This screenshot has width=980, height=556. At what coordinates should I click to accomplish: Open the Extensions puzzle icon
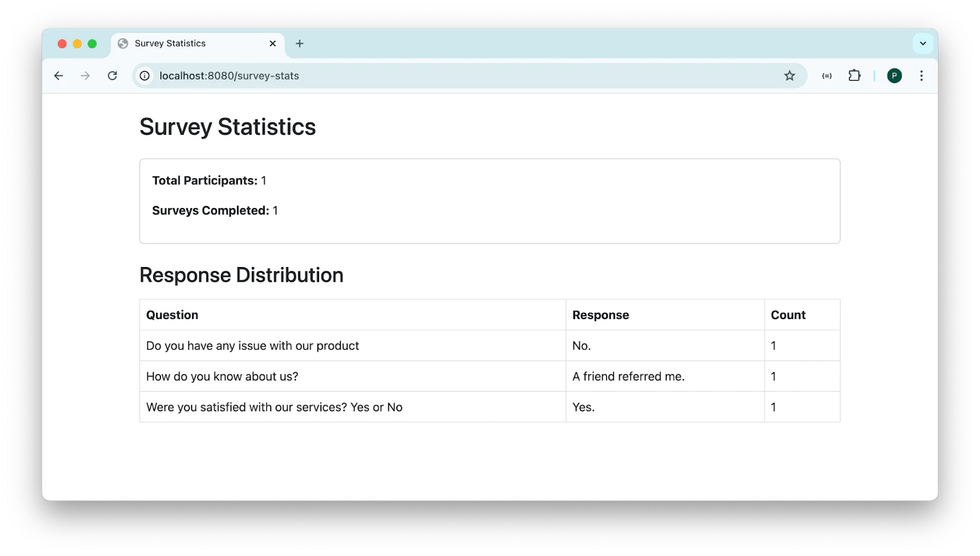pos(854,76)
